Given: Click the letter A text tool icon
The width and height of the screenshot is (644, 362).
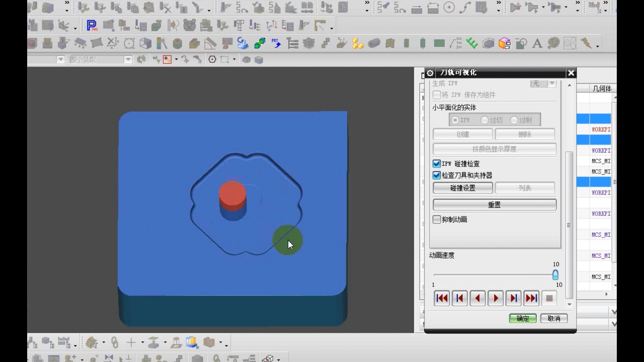Looking at the screenshot, I should click(537, 43).
